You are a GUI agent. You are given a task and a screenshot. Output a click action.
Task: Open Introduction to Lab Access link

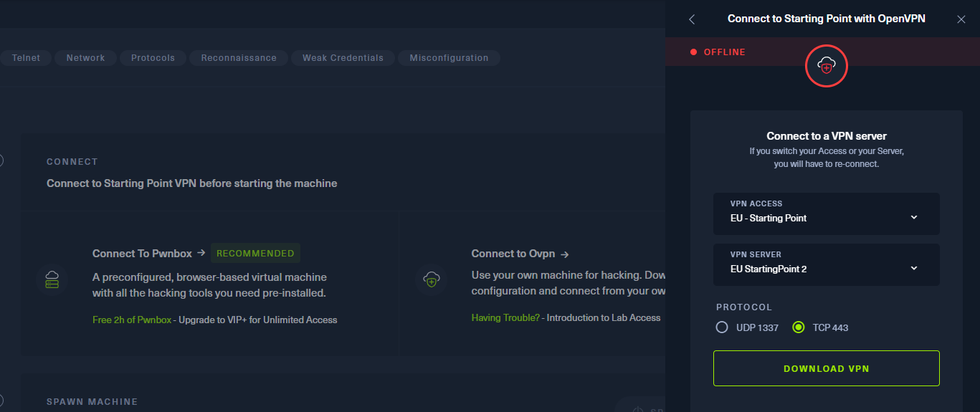(604, 317)
